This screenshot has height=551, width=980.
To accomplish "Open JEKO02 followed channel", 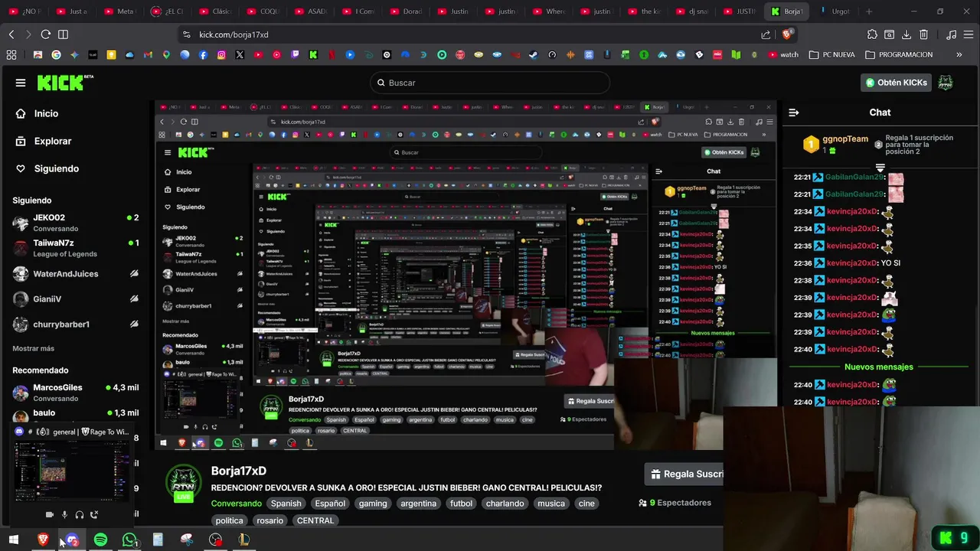I will tap(75, 223).
